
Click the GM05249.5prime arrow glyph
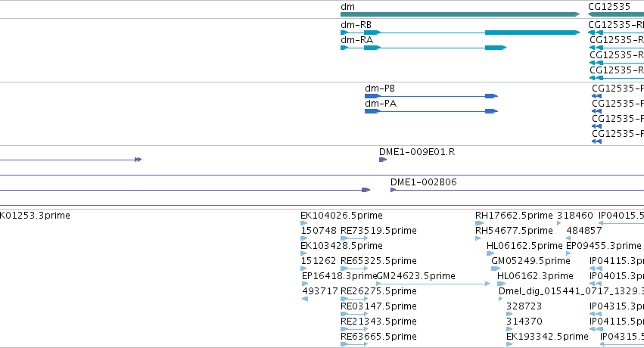click(496, 269)
